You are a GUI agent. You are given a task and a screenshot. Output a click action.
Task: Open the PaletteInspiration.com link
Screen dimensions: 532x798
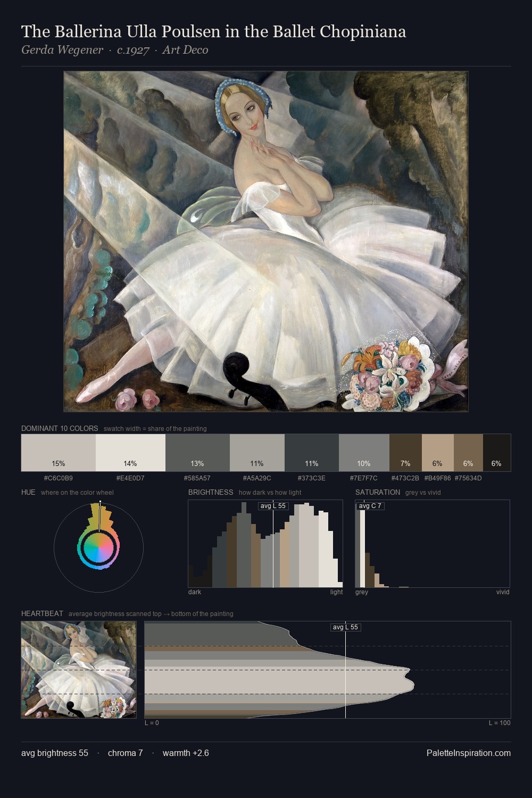coord(469,753)
